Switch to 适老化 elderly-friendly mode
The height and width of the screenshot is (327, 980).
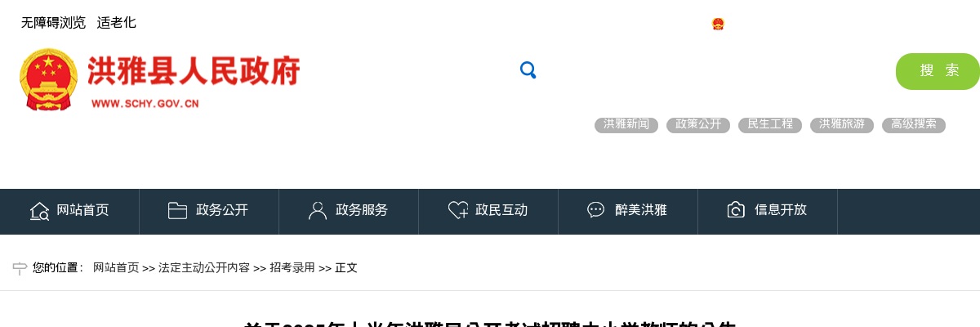coord(117,23)
